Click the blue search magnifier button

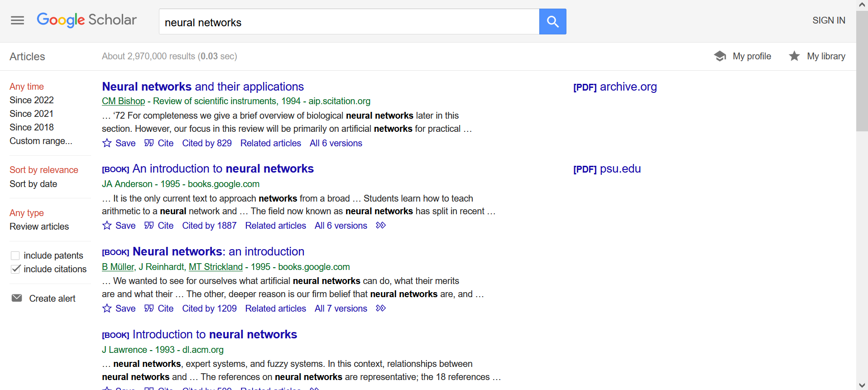tap(552, 21)
